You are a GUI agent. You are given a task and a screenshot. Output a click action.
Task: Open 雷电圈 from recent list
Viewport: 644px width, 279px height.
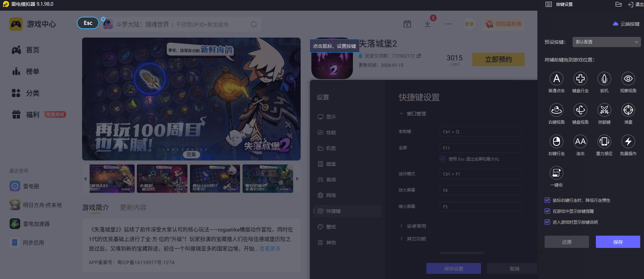[x=25, y=186]
